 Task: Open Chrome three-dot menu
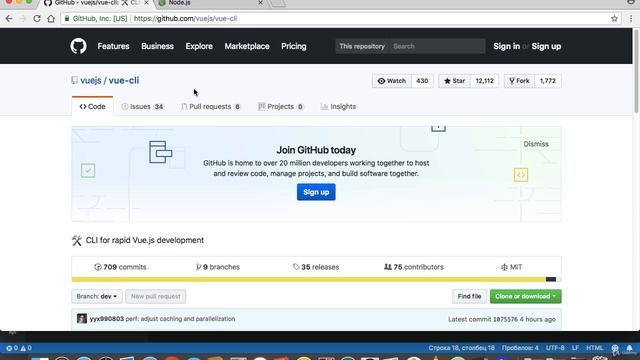click(x=631, y=18)
